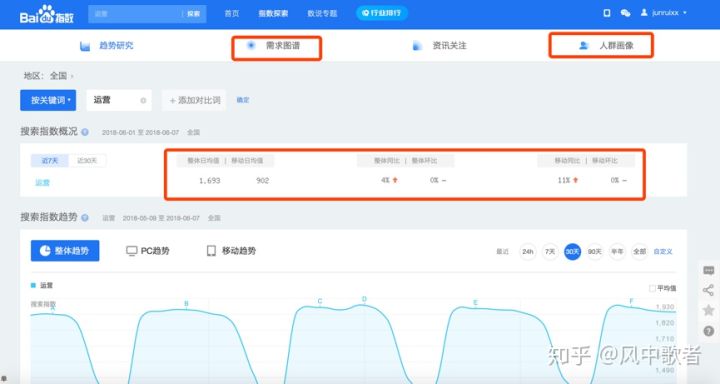The image size is (720, 384).
Task: Click the 运营 keyword input box
Action: click(119, 100)
